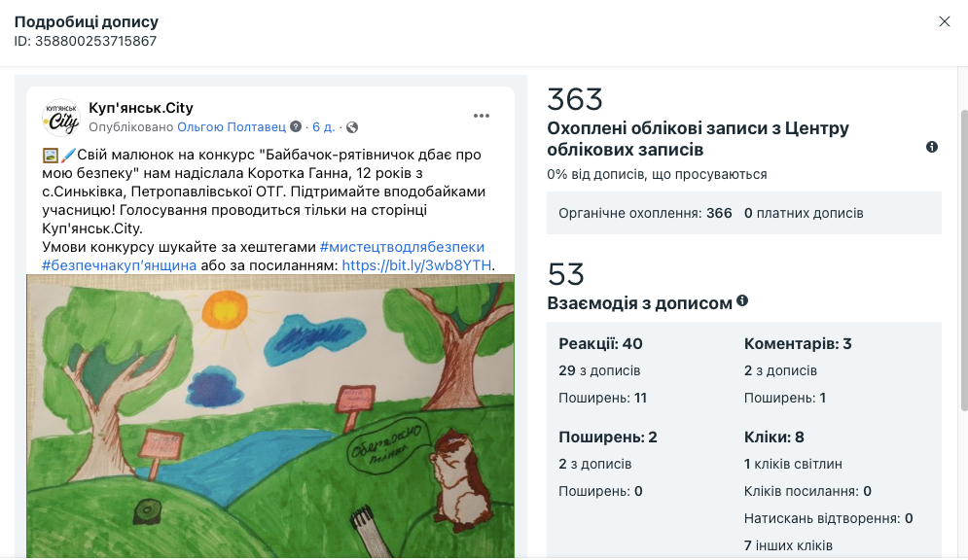Click the globe public audience icon

point(352,127)
